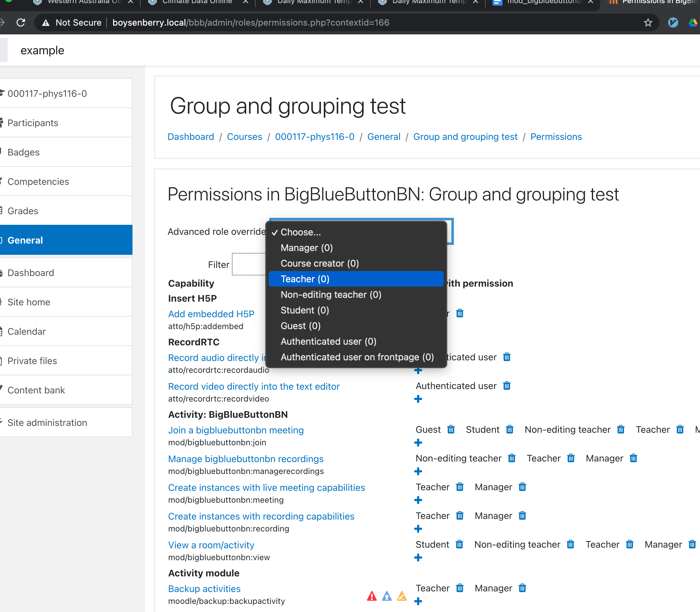Screen dimensions: 700x612
Task: Delete Manager from Backup activities row
Action: point(522,588)
